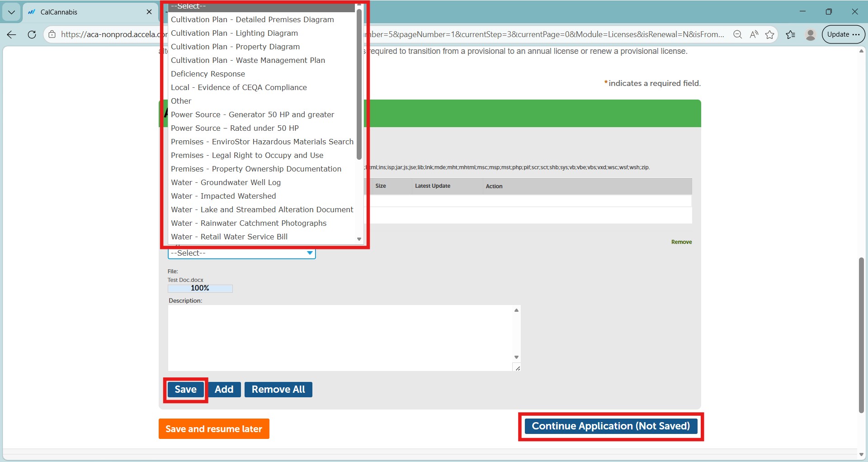The width and height of the screenshot is (868, 462).
Task: Click the Test Doc.docx file name
Action: click(x=185, y=280)
